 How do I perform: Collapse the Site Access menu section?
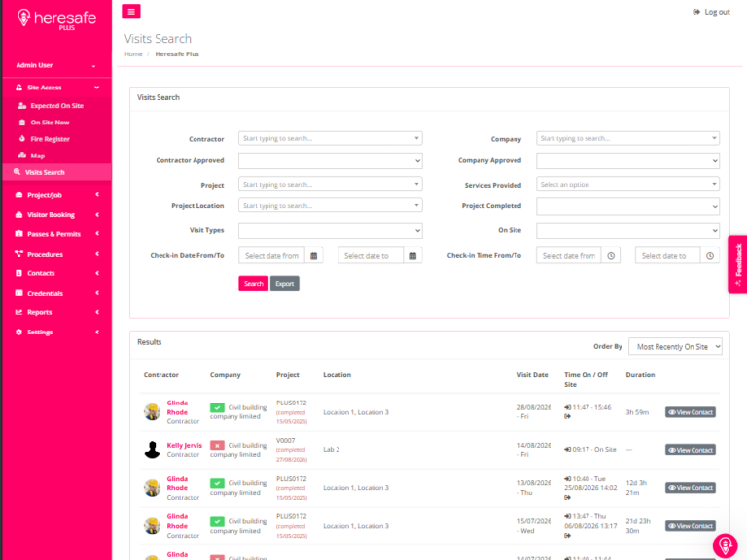pyautogui.click(x=56, y=87)
